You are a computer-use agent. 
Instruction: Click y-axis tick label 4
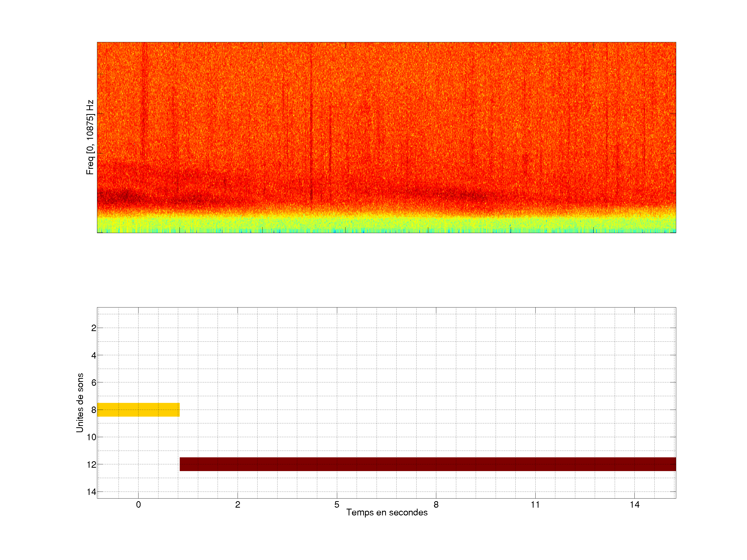[x=94, y=355]
